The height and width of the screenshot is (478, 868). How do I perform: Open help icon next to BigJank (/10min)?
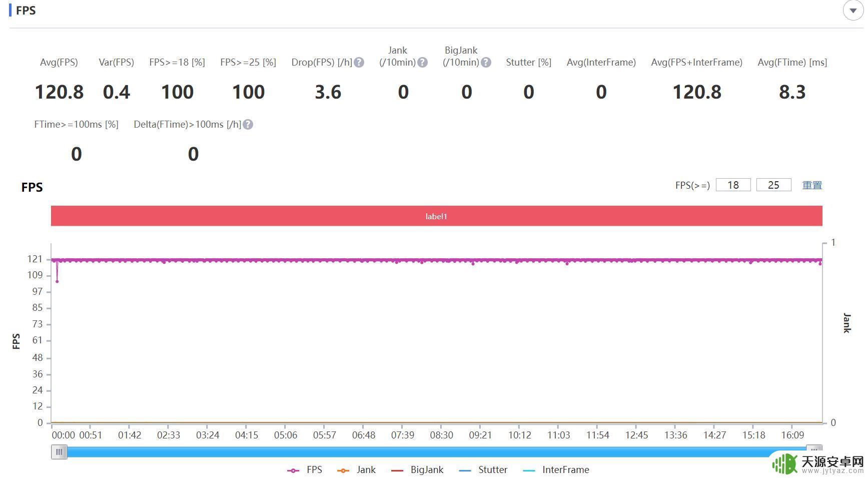(x=486, y=63)
